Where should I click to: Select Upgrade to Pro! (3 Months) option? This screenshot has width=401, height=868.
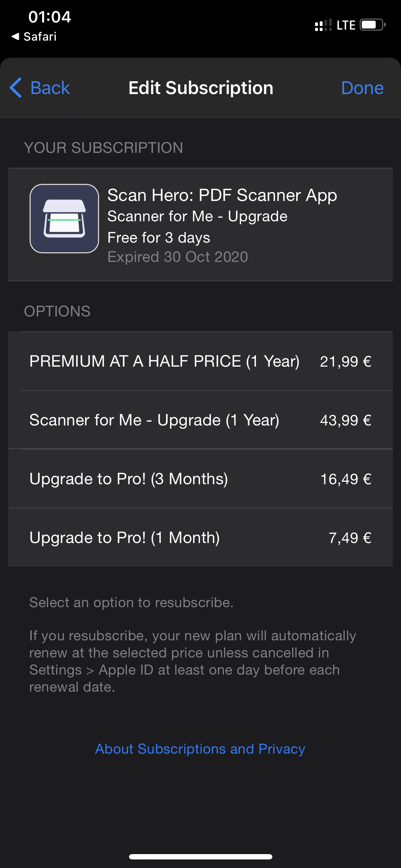[x=200, y=479]
